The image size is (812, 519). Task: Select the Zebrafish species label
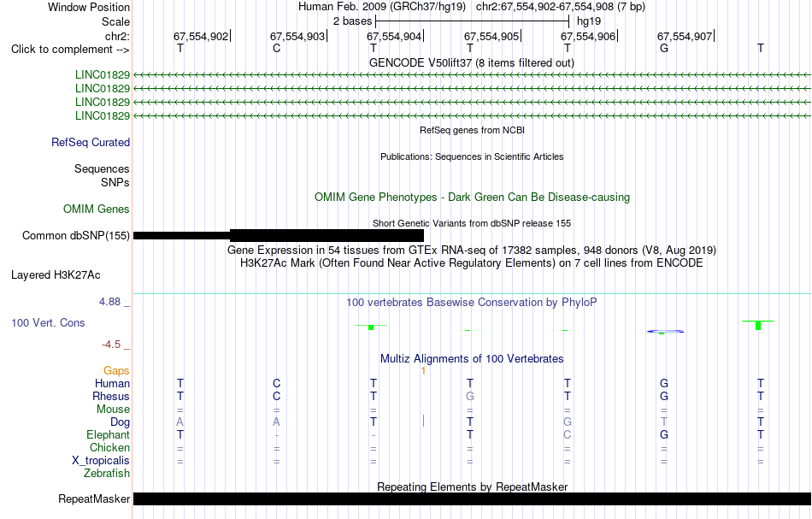tap(107, 473)
